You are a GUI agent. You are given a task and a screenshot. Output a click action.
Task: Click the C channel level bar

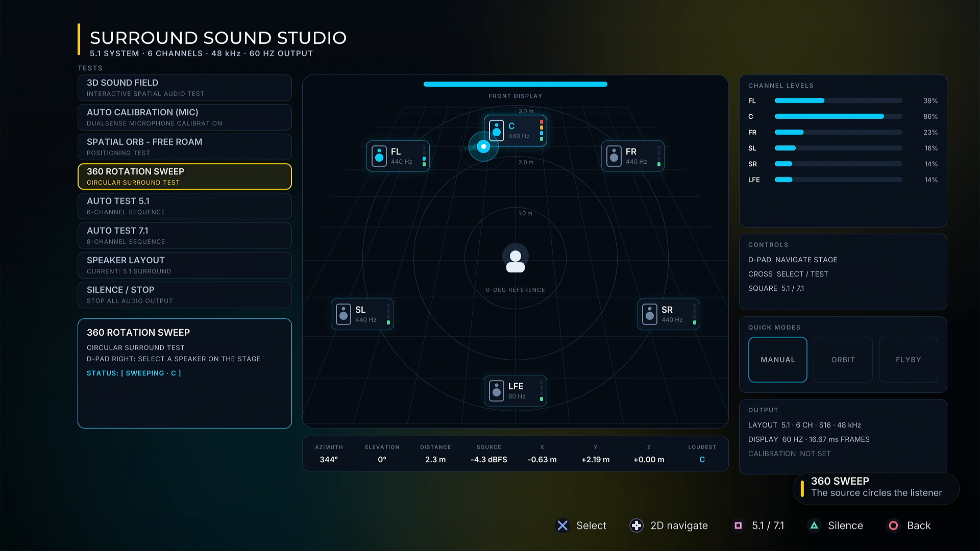pyautogui.click(x=838, y=116)
